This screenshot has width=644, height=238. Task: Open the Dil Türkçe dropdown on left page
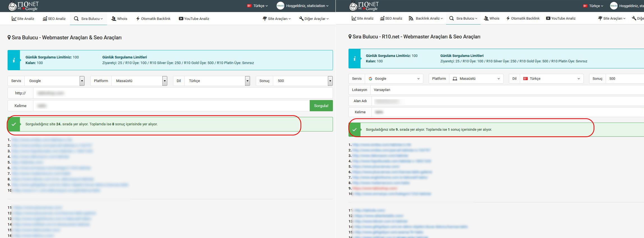217,81
